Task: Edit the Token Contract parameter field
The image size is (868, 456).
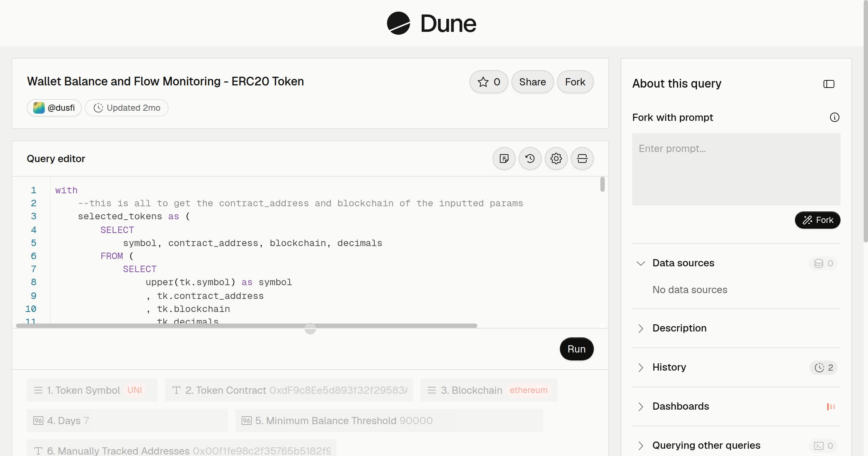Action: coord(289,390)
